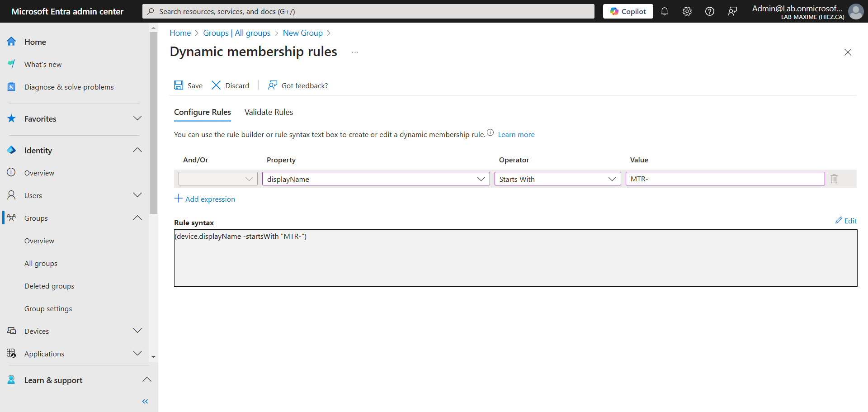The image size is (868, 412).
Task: Select Configure Rules tab
Action: coord(203,112)
